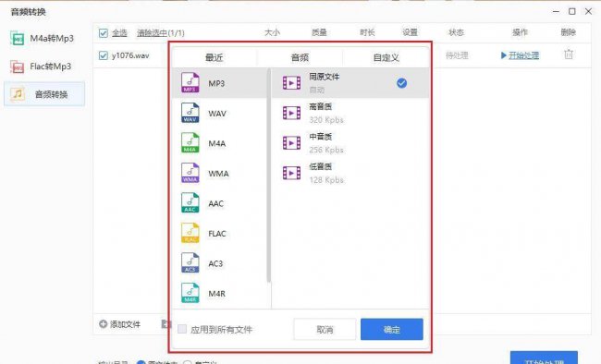Click the 音频转换 sidebar music icon

(x=18, y=93)
